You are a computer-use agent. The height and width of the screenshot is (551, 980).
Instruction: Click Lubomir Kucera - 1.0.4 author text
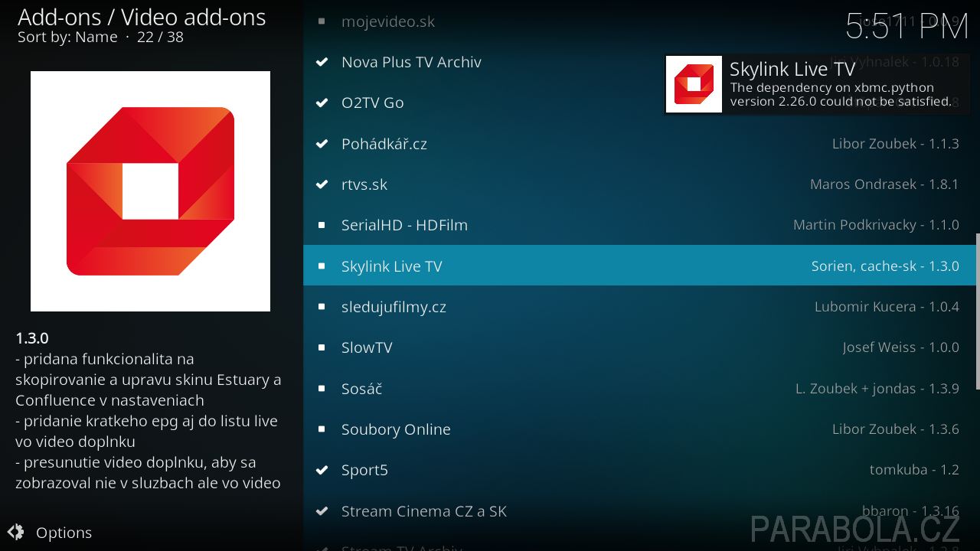pos(887,307)
